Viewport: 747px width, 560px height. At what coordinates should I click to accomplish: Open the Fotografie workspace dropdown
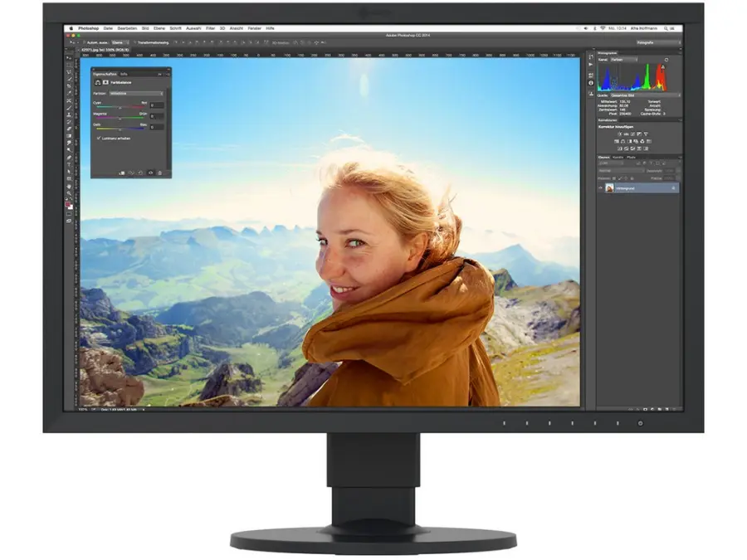coord(657,41)
